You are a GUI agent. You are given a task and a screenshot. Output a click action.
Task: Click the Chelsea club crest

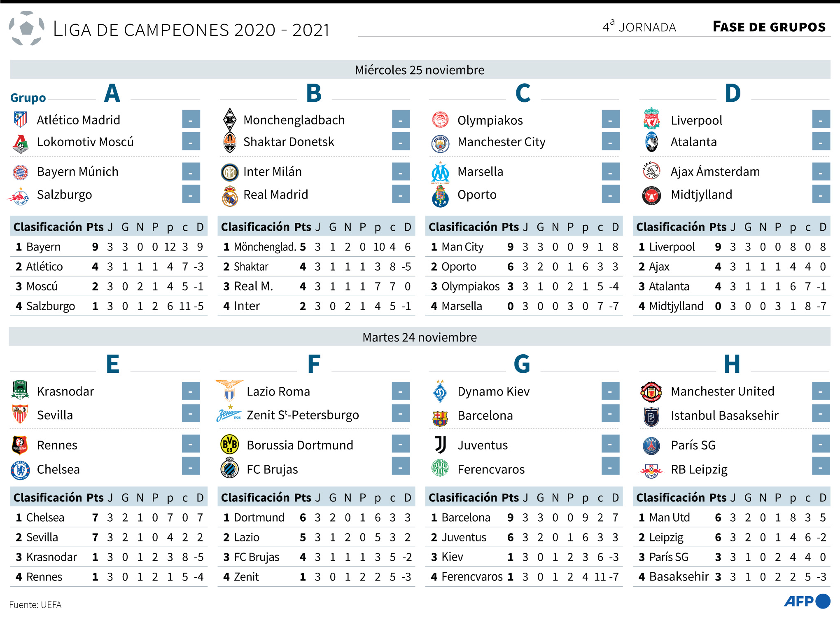tap(20, 470)
